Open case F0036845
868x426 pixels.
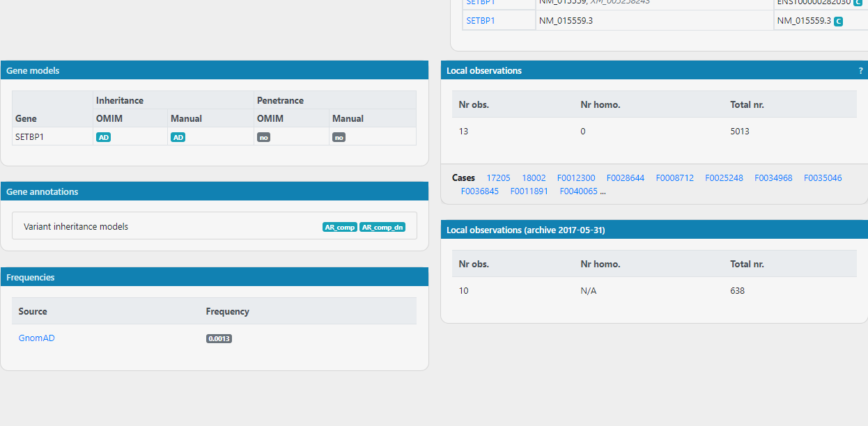(x=480, y=191)
